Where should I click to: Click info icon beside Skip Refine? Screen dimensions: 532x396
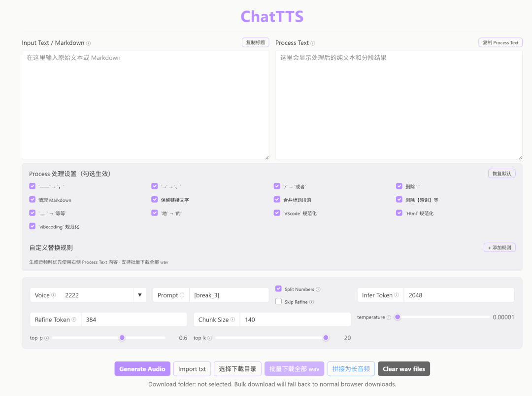point(311,302)
